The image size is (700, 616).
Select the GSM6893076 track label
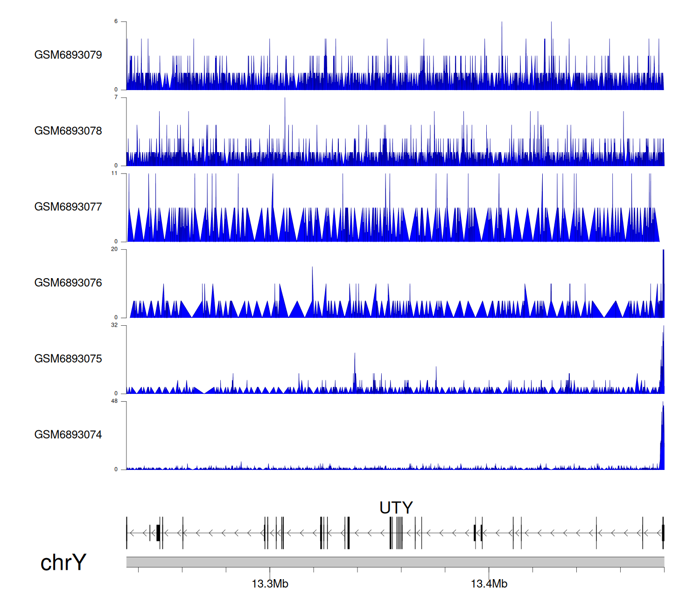click(x=68, y=283)
